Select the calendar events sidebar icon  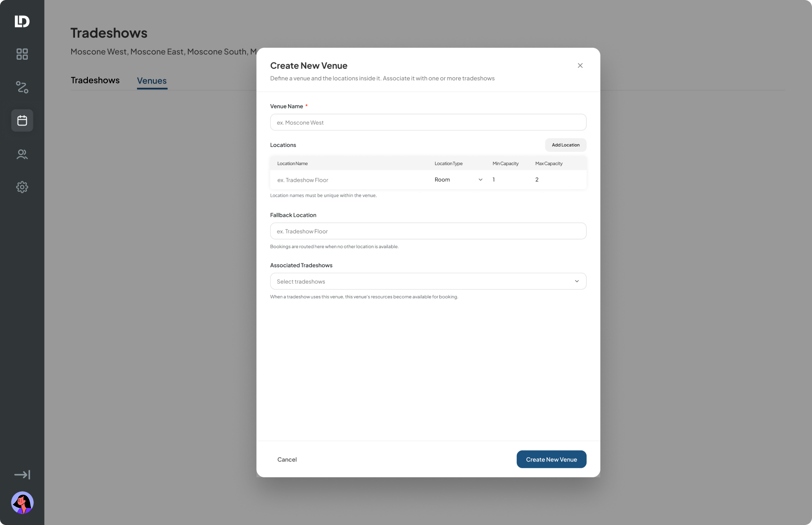click(22, 120)
